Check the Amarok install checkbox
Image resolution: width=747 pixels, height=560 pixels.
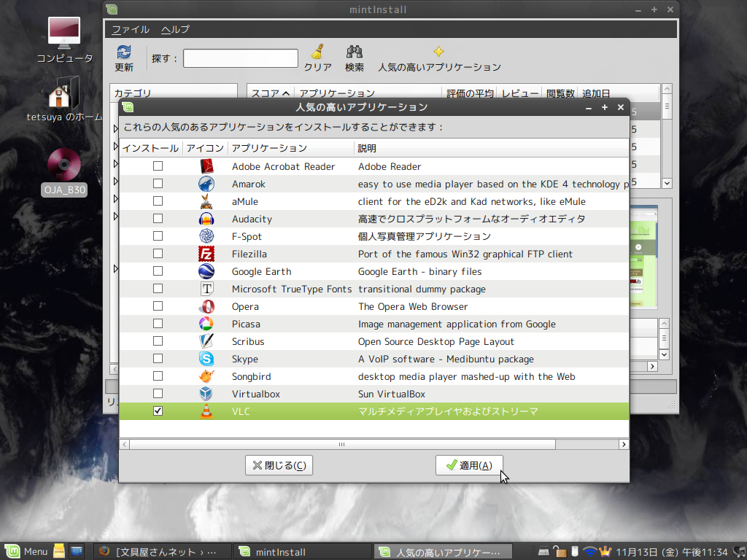pos(158,184)
